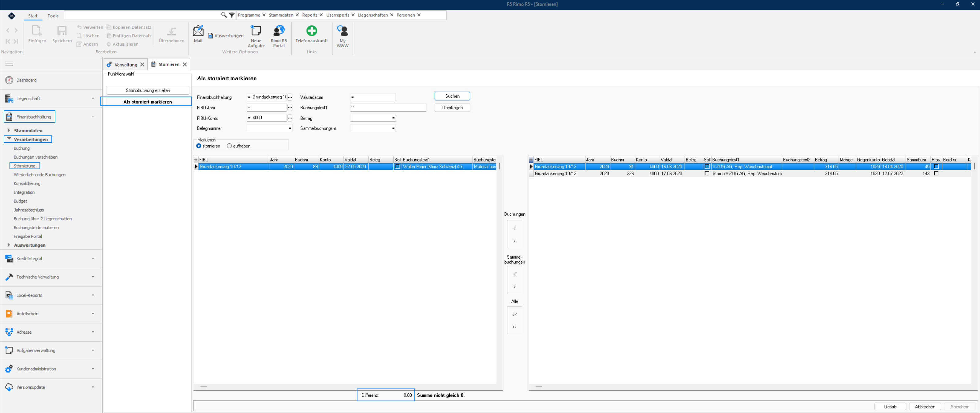Open Stammdaten menu tab
The image size is (980, 413).
coord(281,15)
